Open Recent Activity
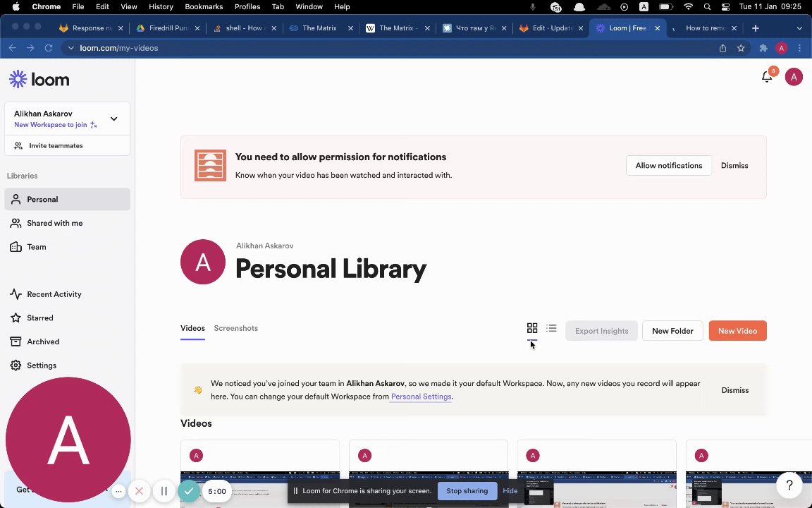 (68, 294)
